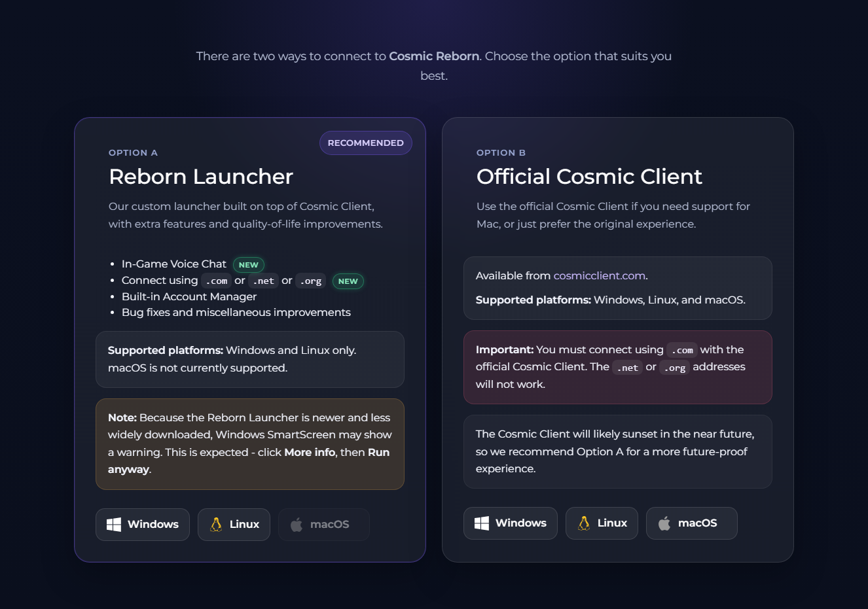Select the Windows platform button in Option A
This screenshot has width=868, height=609.
[x=143, y=523]
